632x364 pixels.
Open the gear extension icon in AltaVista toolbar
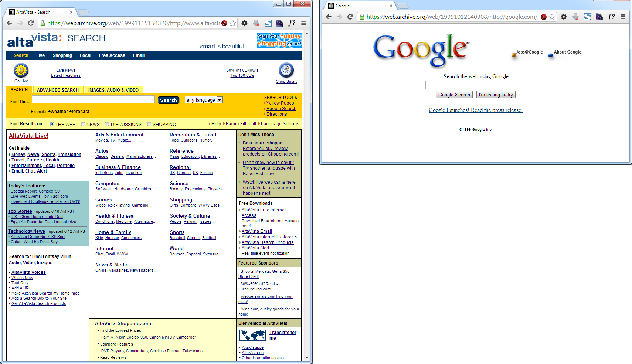[244, 23]
